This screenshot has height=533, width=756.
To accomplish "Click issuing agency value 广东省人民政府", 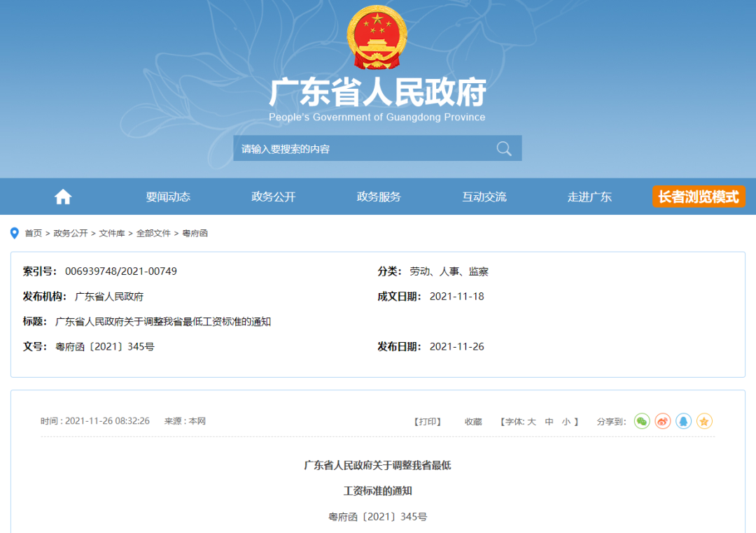I will coord(109,297).
